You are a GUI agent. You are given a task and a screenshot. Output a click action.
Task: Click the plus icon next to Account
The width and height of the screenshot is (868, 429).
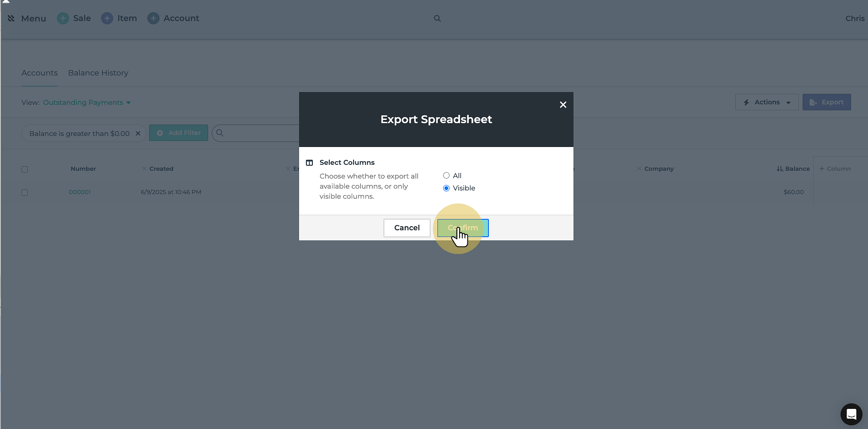click(153, 18)
